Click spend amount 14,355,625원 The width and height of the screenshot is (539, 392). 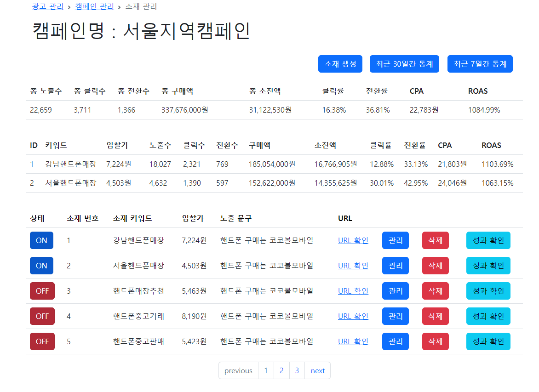pos(336,183)
